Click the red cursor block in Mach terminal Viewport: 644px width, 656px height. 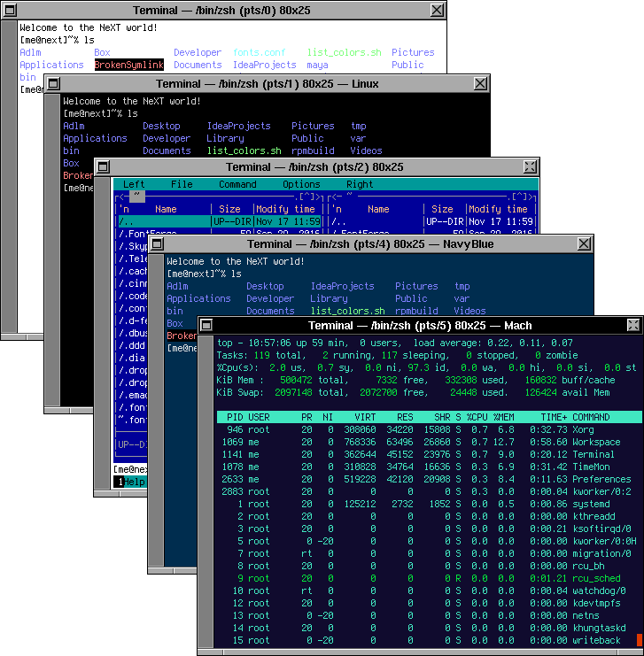639,640
